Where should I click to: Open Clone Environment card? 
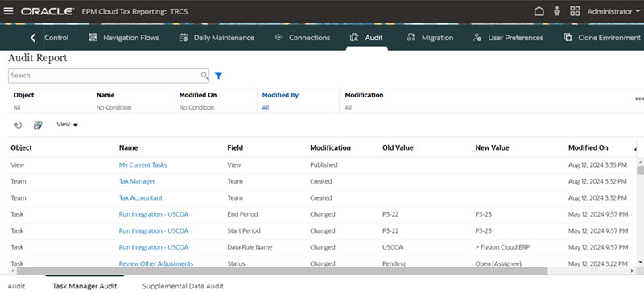[601, 38]
